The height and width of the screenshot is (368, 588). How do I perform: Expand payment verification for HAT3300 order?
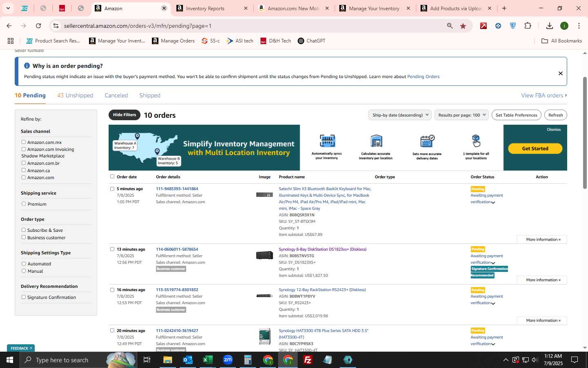(493, 344)
